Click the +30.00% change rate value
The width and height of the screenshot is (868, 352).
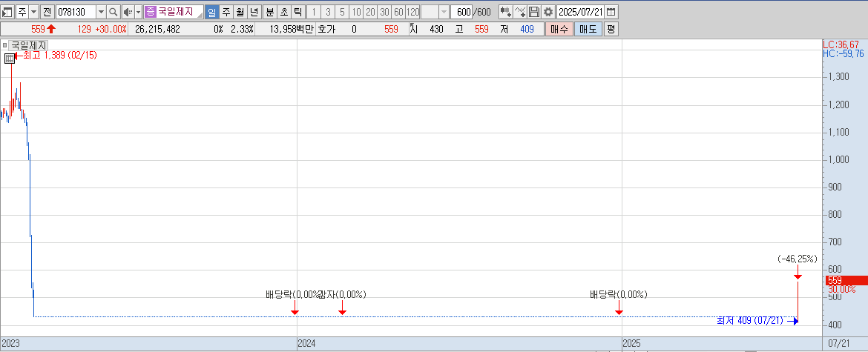(x=111, y=30)
